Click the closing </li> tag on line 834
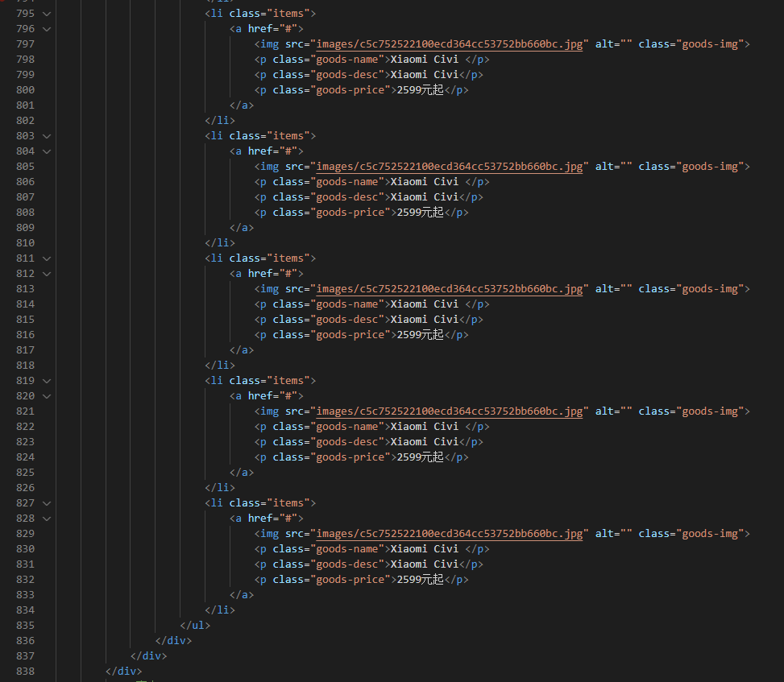784x682 pixels. pyautogui.click(x=220, y=610)
